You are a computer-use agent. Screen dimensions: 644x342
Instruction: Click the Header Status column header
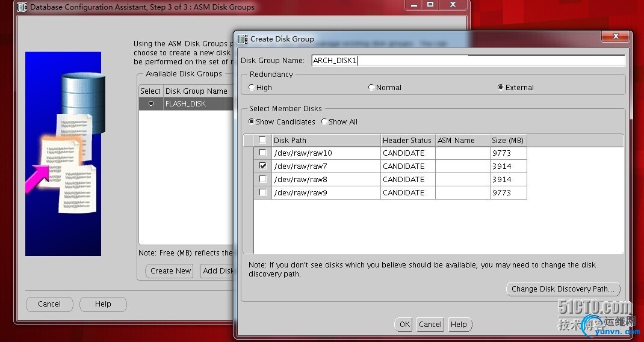pos(408,140)
